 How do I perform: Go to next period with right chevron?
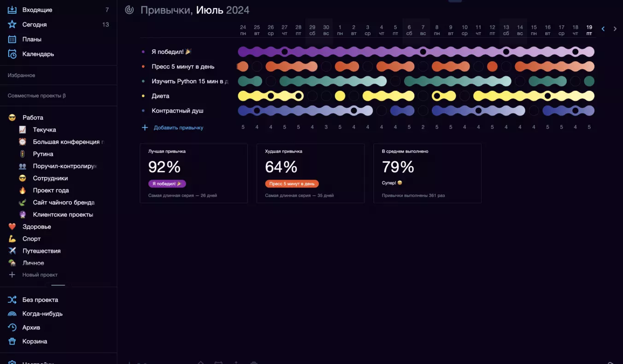pyautogui.click(x=615, y=29)
